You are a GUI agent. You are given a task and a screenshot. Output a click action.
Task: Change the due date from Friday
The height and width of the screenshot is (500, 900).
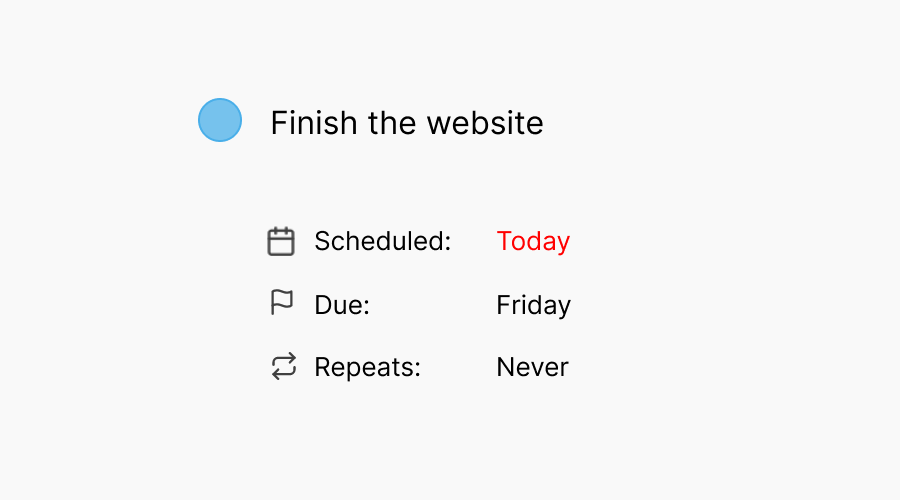click(x=533, y=305)
